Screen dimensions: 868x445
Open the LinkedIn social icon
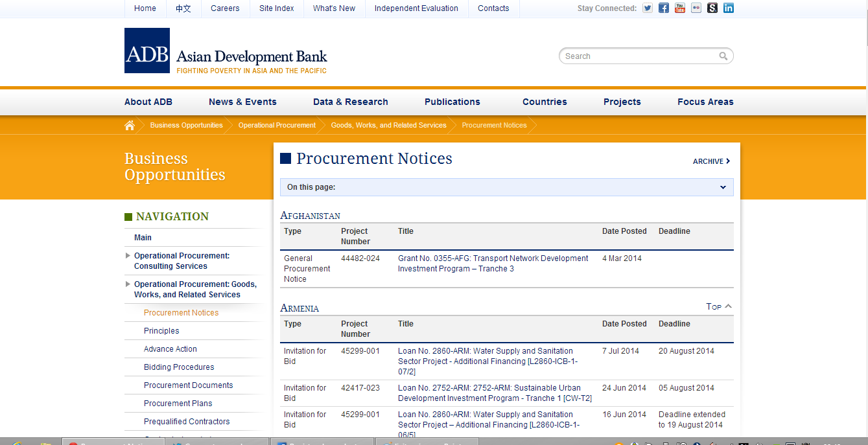729,8
